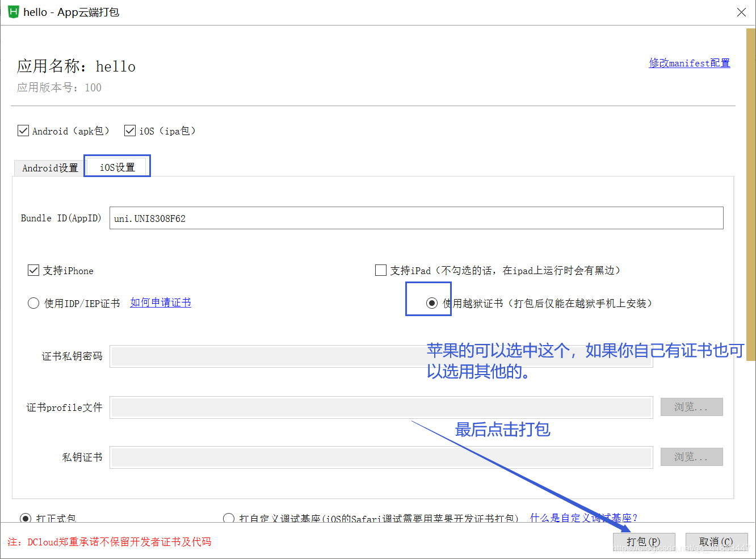Select the 使用IDP/IEP证书 radio button

[x=33, y=303]
